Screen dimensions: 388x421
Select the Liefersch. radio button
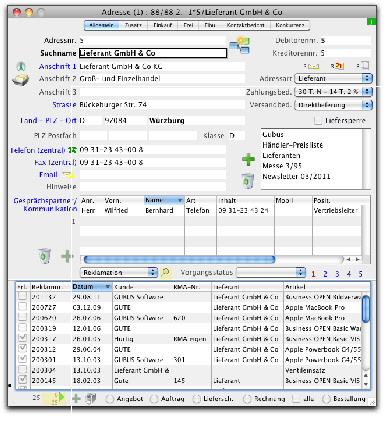[x=197, y=399]
